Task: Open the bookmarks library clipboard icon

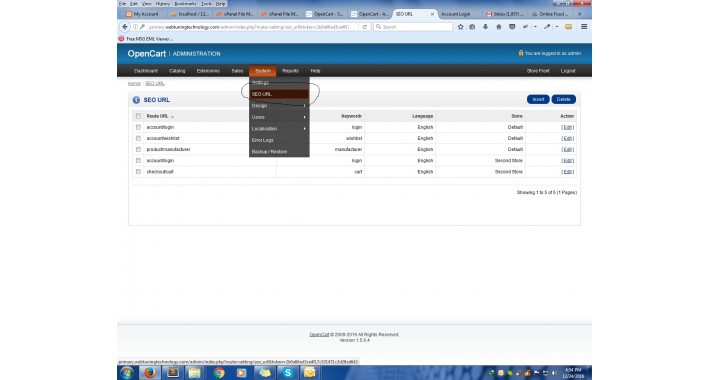Action: pos(472,27)
